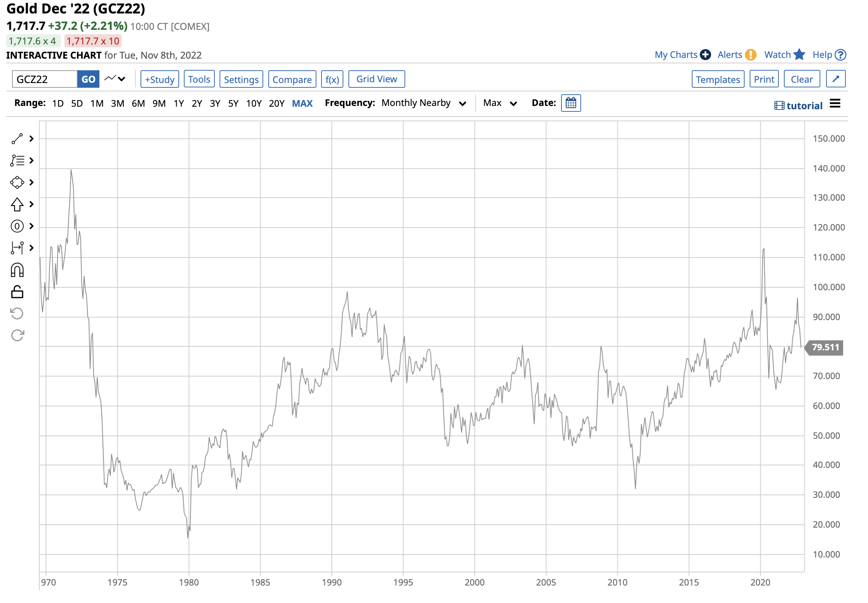Choose the arrow marker tool icon

coord(17,205)
